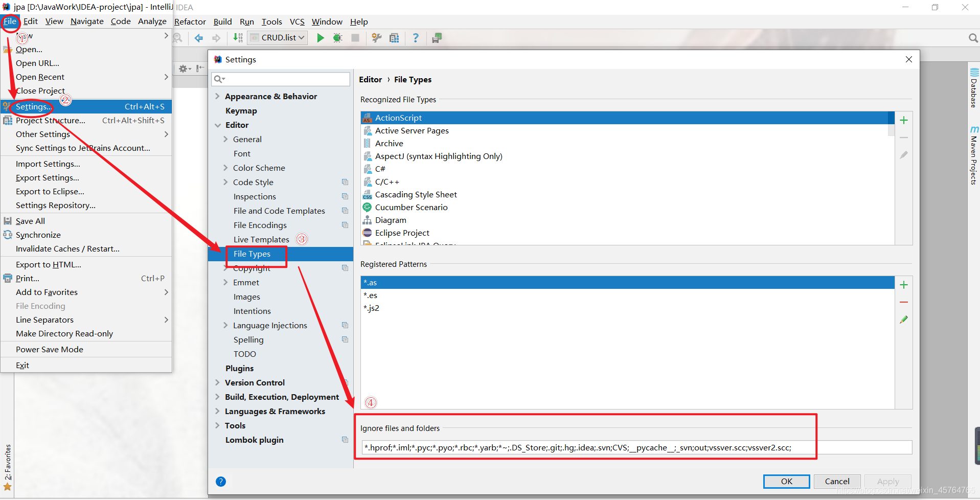Viewport: 980px width, 500px height.
Task: Click the Apply button
Action: pyautogui.click(x=888, y=481)
